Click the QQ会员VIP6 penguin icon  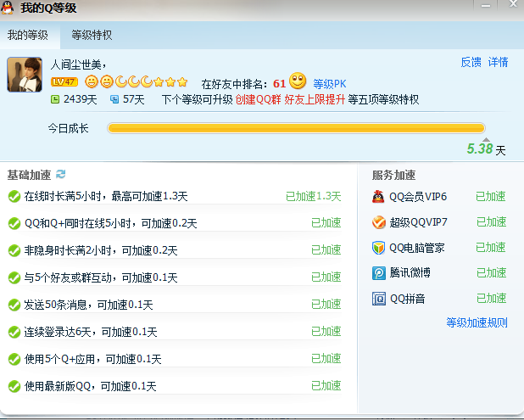point(378,197)
